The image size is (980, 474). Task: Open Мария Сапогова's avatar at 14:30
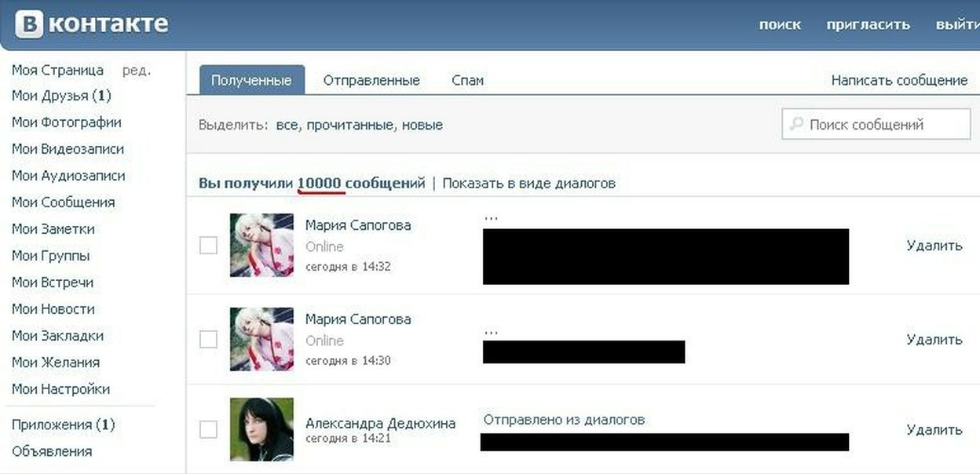pos(261,339)
